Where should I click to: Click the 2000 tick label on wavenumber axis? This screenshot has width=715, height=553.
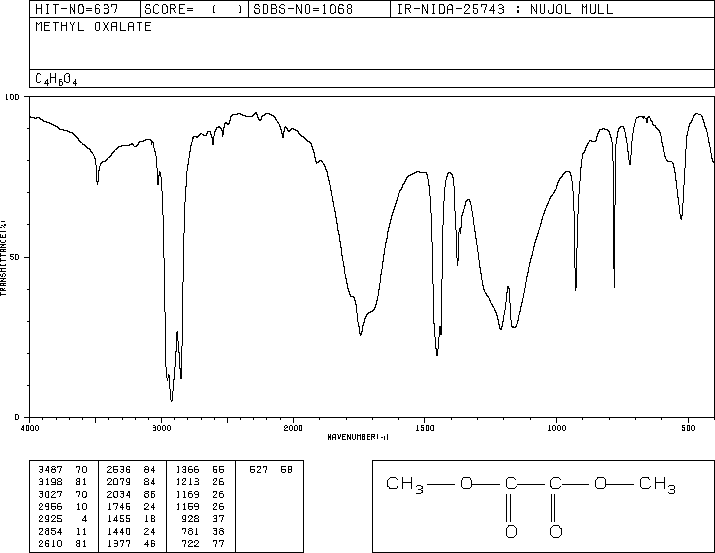(293, 428)
